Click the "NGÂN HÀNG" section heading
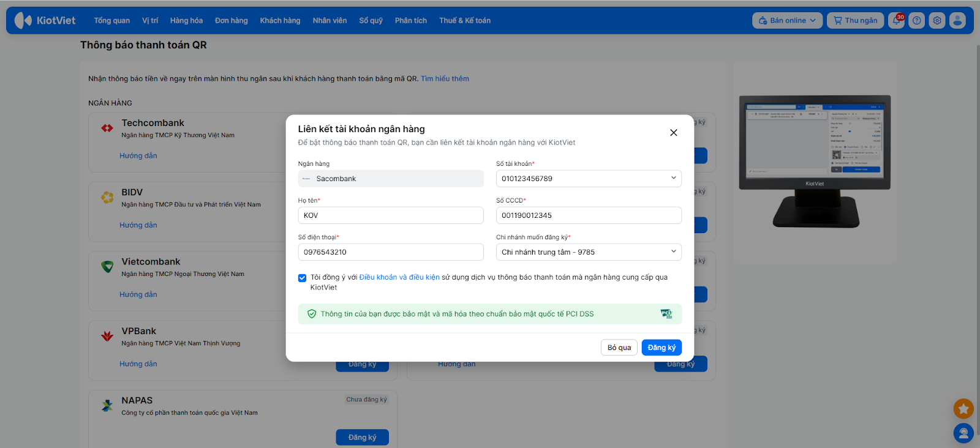Image resolution: width=980 pixels, height=448 pixels. pos(110,103)
